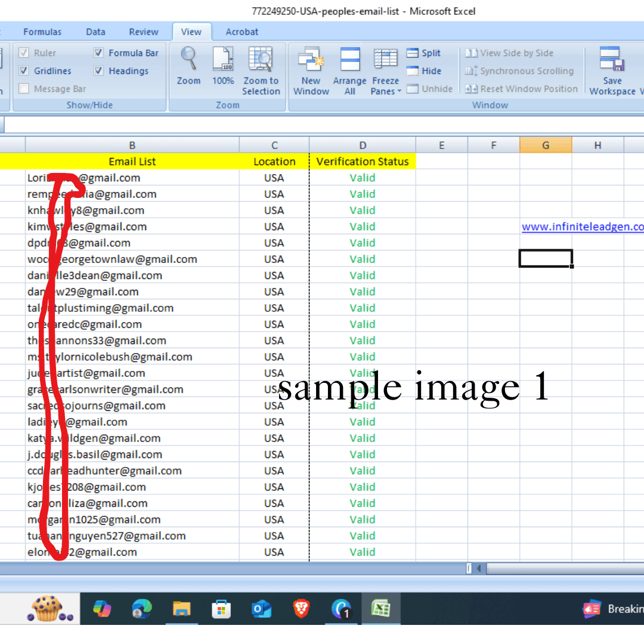
Task: Uncheck the Formula Bar checkbox
Action: 98,53
